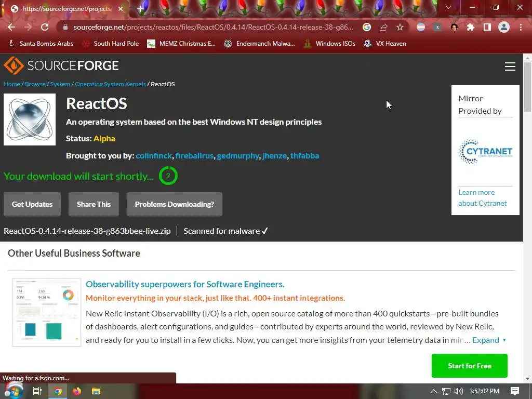The image size is (532, 399).
Task: Click the download countdown circle
Action: (168, 176)
